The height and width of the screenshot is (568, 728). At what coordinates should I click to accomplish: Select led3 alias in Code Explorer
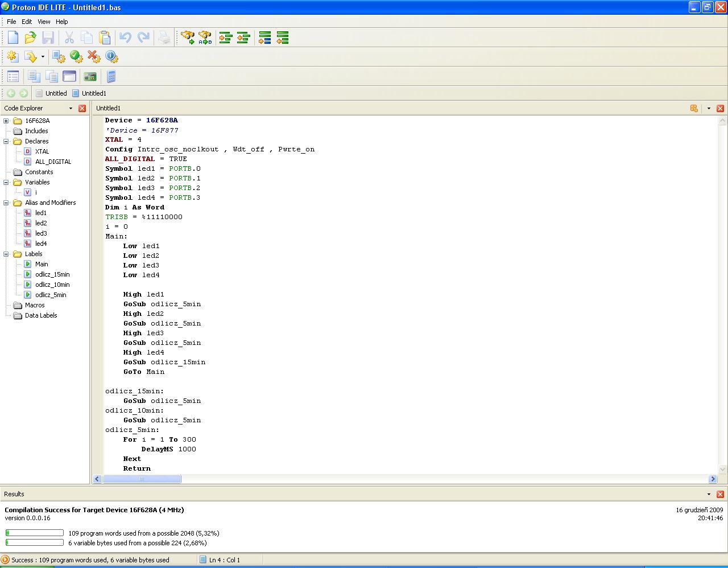pos(41,233)
